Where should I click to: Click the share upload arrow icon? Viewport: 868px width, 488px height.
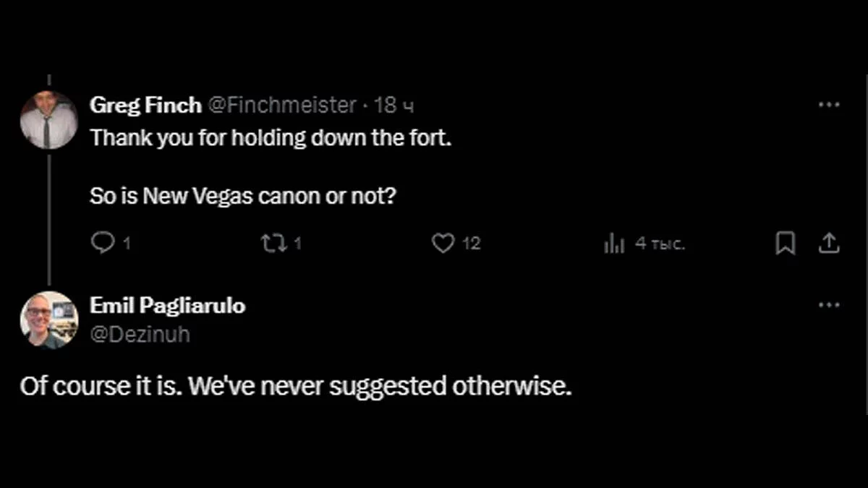[x=828, y=244]
